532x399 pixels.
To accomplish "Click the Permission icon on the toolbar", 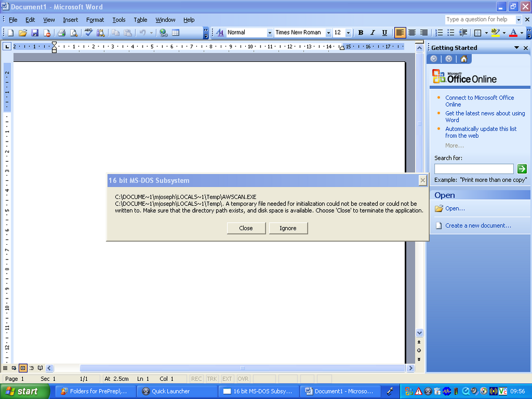I will tap(47, 32).
